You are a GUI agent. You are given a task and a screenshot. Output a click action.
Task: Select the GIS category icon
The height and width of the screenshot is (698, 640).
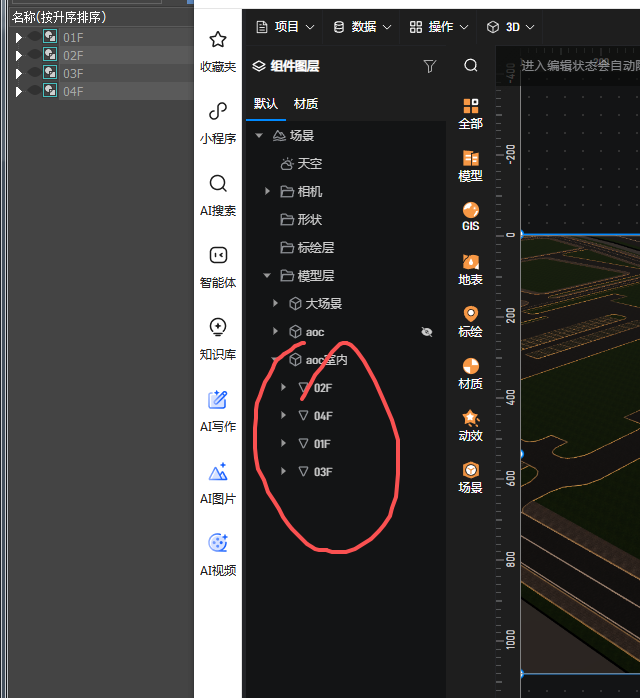pos(470,210)
